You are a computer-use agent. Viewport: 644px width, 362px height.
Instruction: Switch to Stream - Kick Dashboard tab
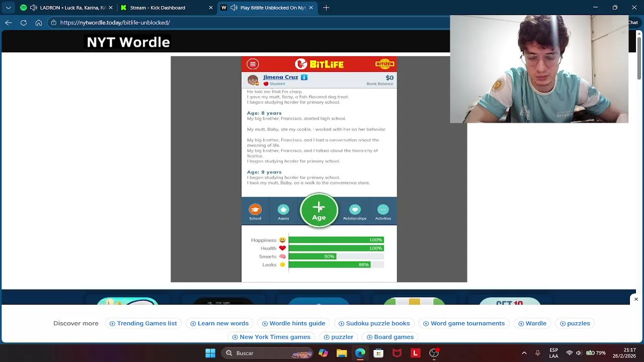[166, 8]
